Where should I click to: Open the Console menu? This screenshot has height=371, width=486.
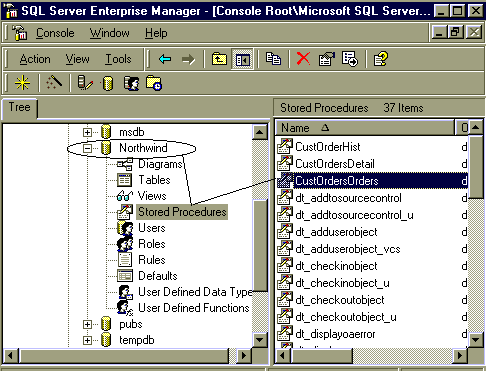[x=55, y=33]
